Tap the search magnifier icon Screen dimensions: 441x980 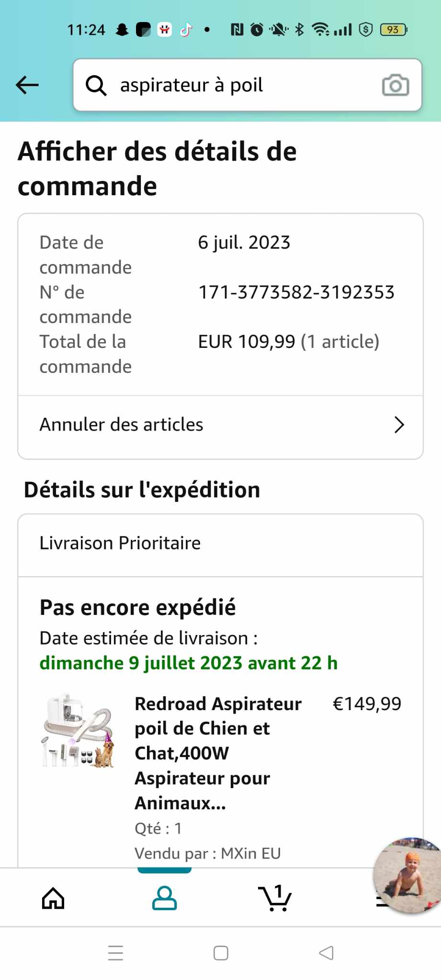tap(96, 86)
